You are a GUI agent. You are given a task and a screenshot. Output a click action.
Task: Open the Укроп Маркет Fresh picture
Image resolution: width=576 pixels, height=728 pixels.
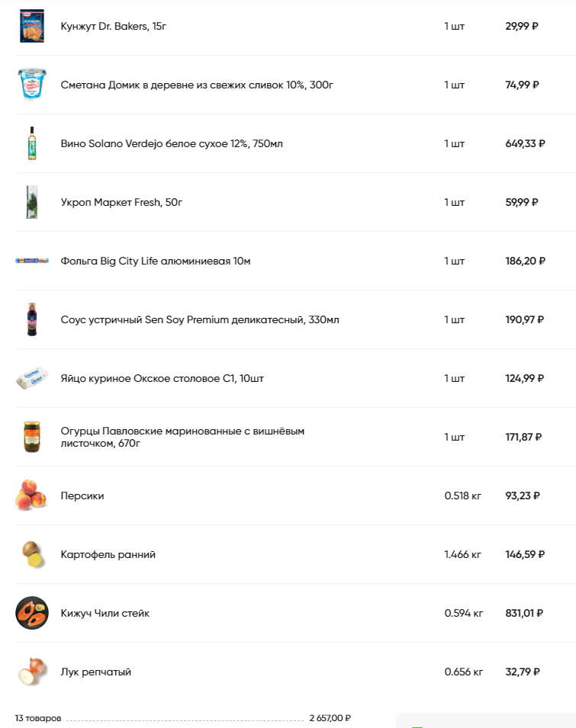[x=32, y=202]
